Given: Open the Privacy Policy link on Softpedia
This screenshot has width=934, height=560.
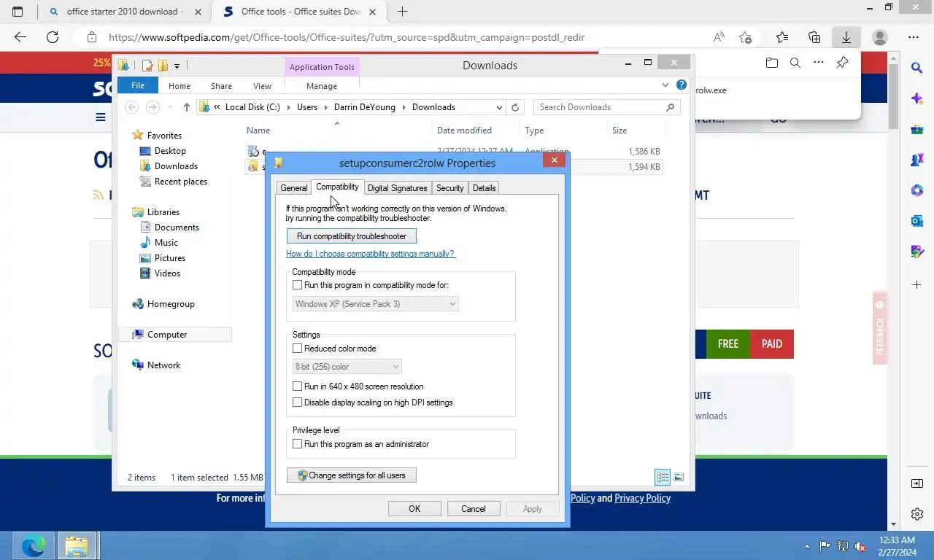Looking at the screenshot, I should tap(642, 498).
